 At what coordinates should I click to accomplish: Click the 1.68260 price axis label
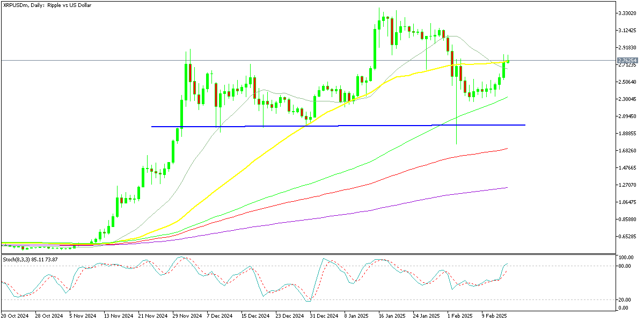(x=627, y=150)
